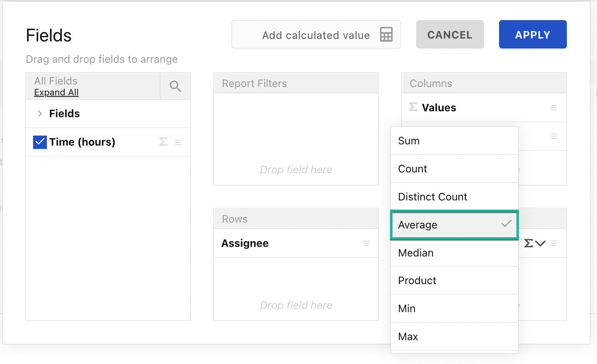Click the calculator icon for calculated value

coord(386,35)
